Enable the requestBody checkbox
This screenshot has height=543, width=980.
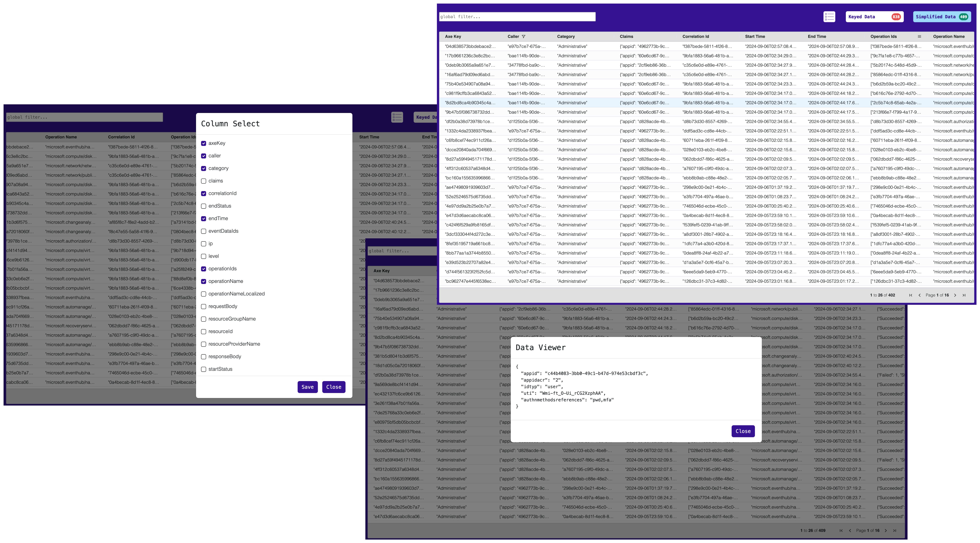[x=204, y=307]
